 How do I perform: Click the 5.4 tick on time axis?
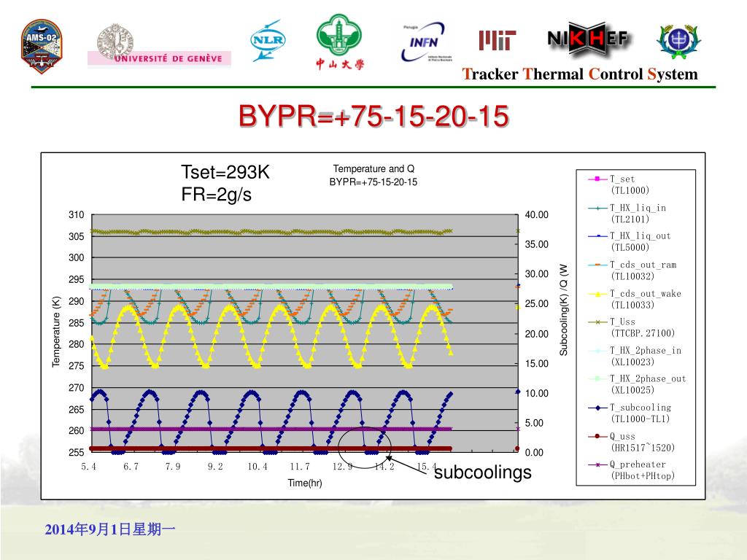point(88,467)
